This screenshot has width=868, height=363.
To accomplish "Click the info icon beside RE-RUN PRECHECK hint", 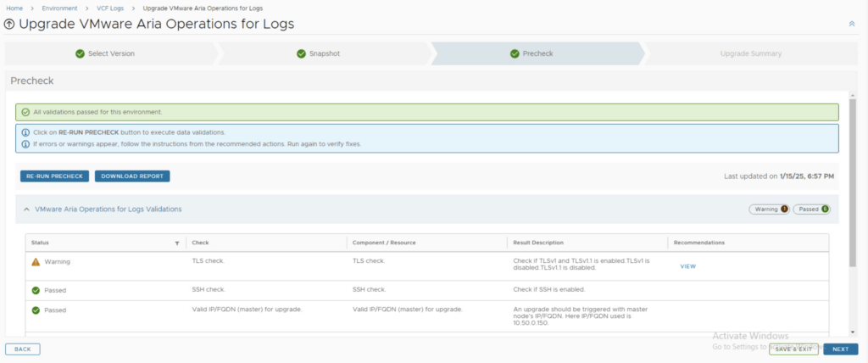I will tap(25, 133).
